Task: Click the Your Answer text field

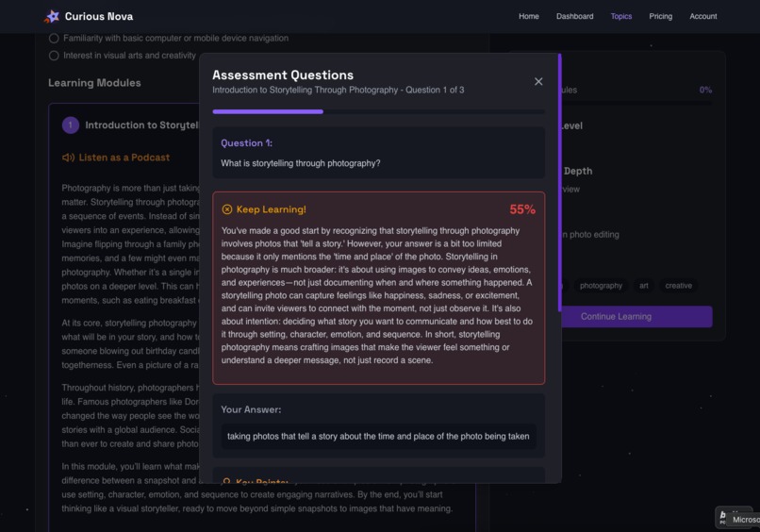Action: 378,436
